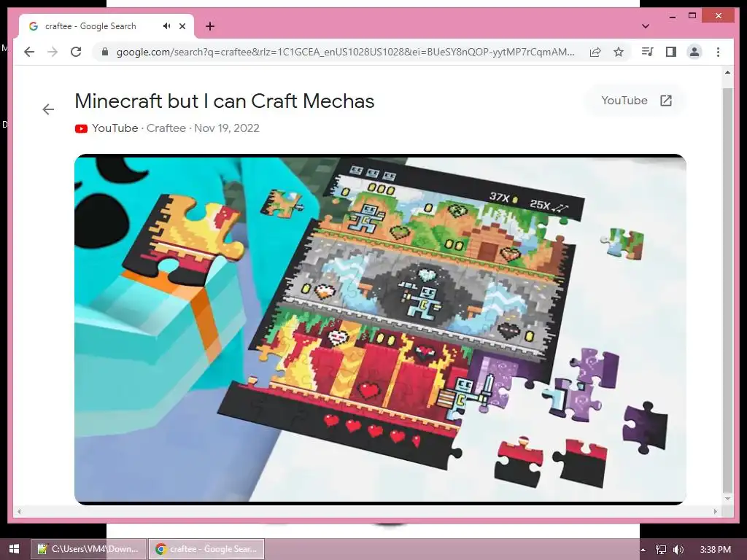This screenshot has height=560, width=747.
Task: Mute the tab using the speaker icon
Action: (166, 26)
